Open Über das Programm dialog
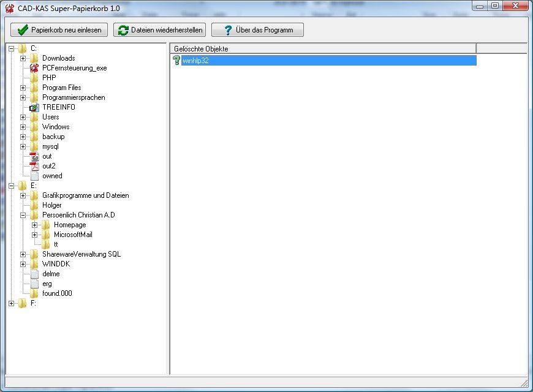 257,30
